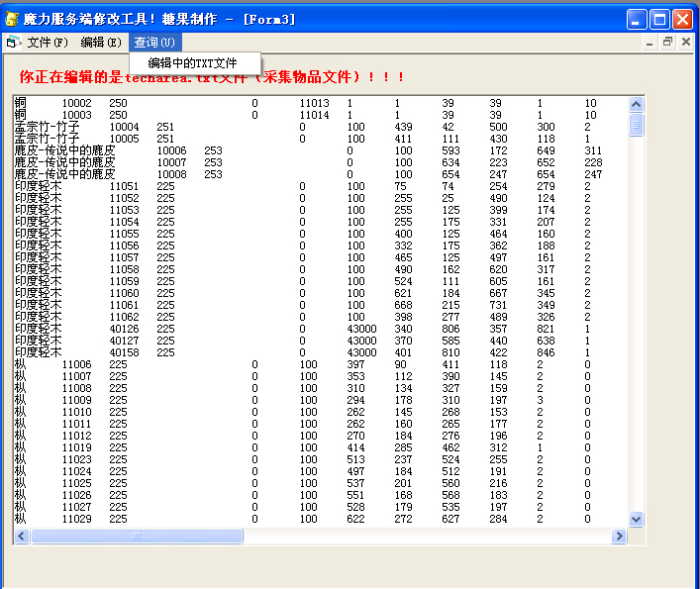This screenshot has width=700, height=589.
Task: Click the Form3 child window icon in menu bar
Action: click(13, 42)
